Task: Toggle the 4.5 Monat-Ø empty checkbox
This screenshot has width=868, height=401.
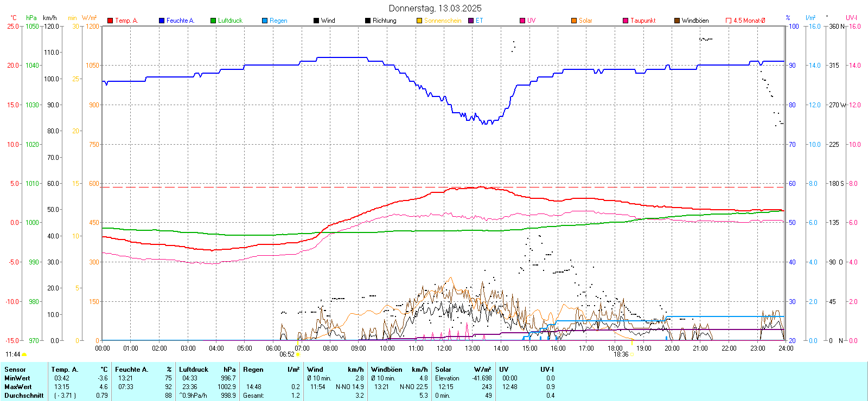Action: 729,21
